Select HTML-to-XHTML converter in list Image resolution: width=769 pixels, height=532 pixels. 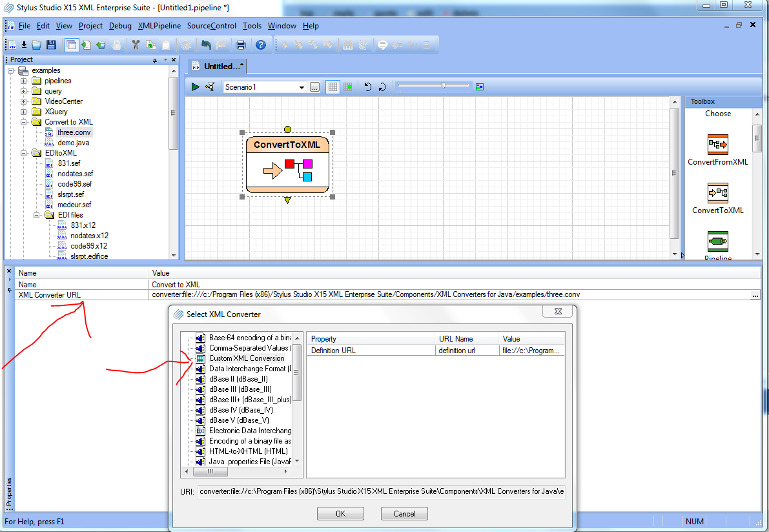[248, 451]
